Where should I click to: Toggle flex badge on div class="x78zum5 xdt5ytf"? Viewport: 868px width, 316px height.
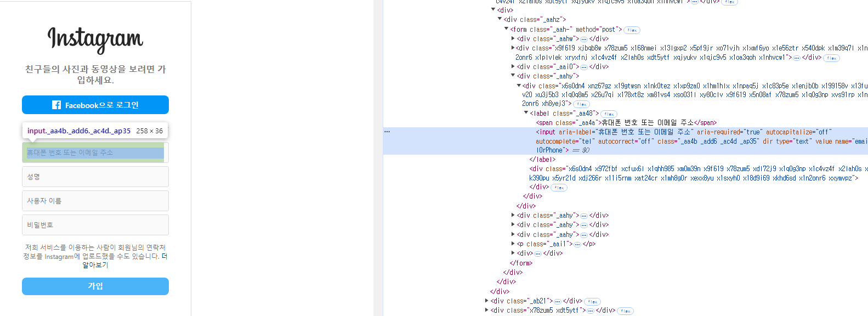point(626,311)
